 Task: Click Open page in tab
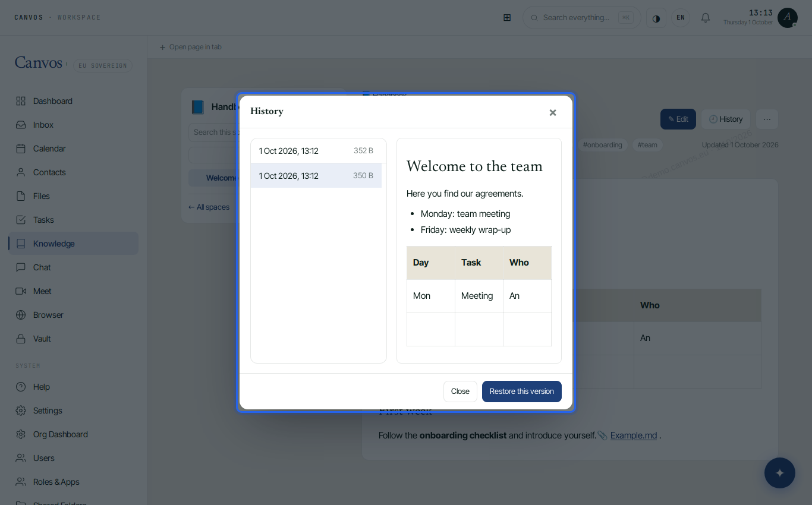[190, 47]
